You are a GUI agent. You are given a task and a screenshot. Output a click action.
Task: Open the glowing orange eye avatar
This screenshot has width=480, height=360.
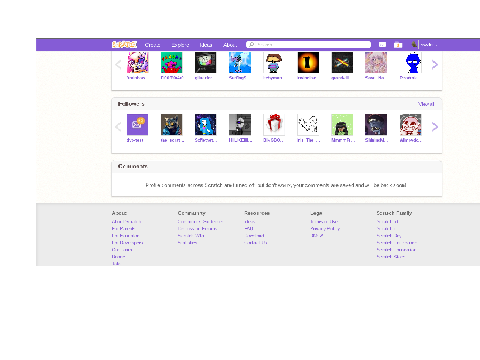point(308,62)
